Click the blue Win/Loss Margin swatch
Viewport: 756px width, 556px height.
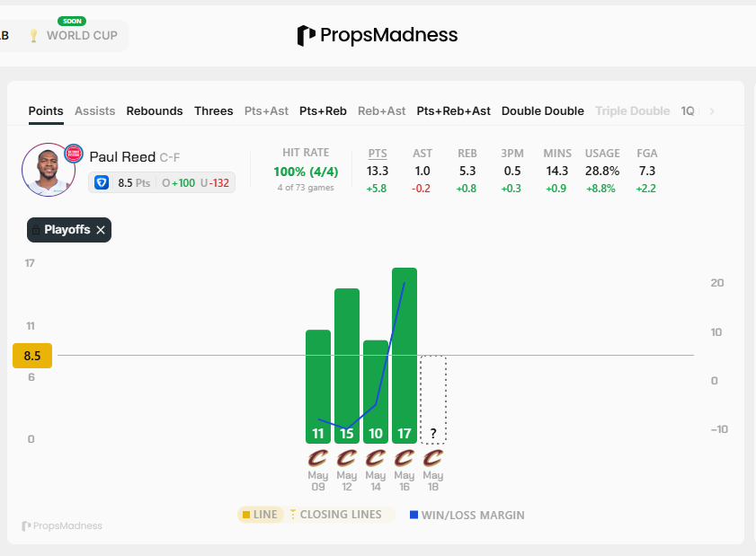pos(414,515)
